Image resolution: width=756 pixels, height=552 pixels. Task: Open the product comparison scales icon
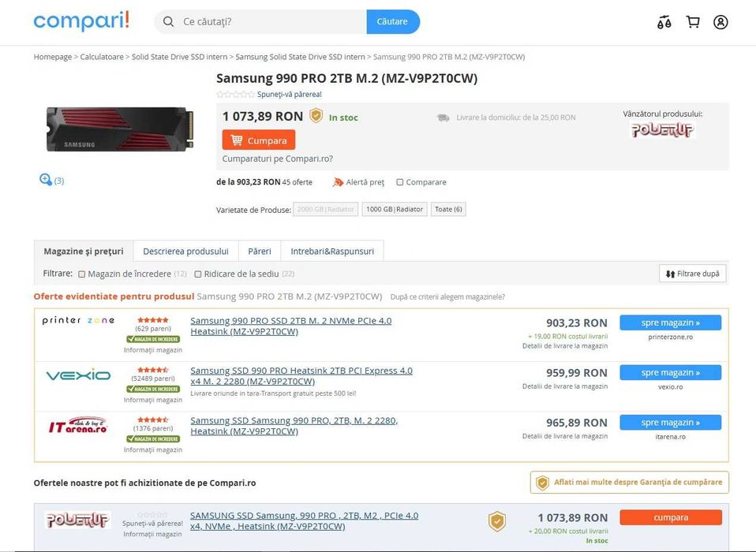coord(664,22)
